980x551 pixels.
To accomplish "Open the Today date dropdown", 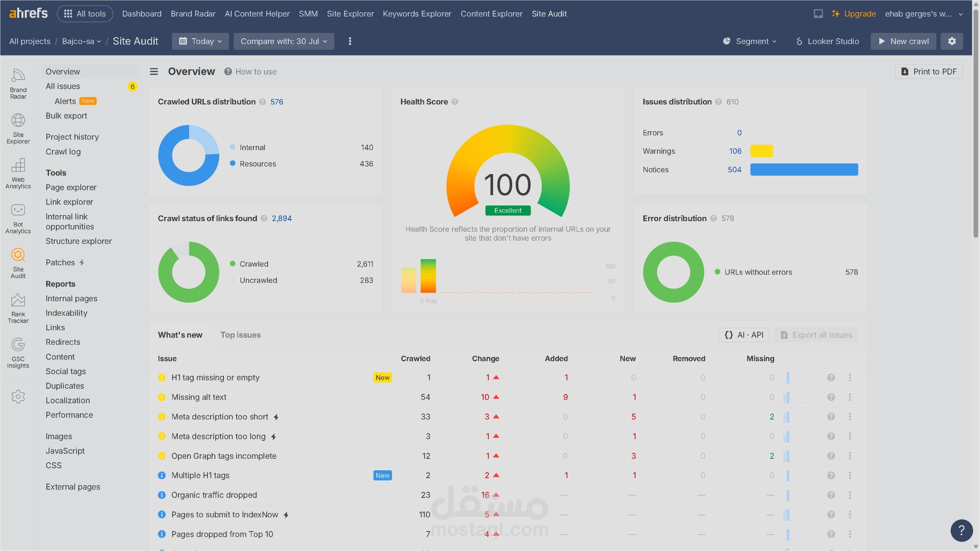I will [200, 41].
